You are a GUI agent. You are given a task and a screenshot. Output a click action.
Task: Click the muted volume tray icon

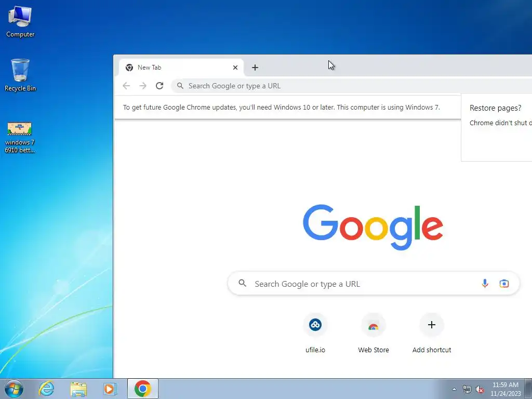480,389
